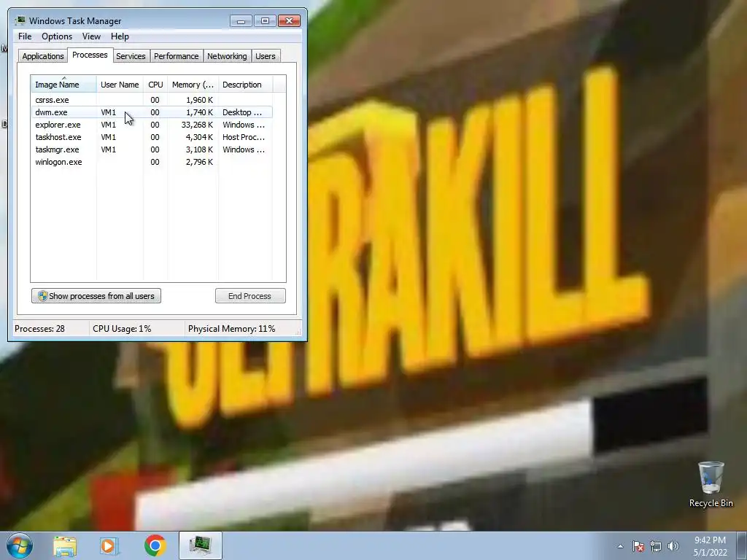Screen dimensions: 747x560
Task: Select the winlogon.exe process row
Action: pyautogui.click(x=152, y=162)
